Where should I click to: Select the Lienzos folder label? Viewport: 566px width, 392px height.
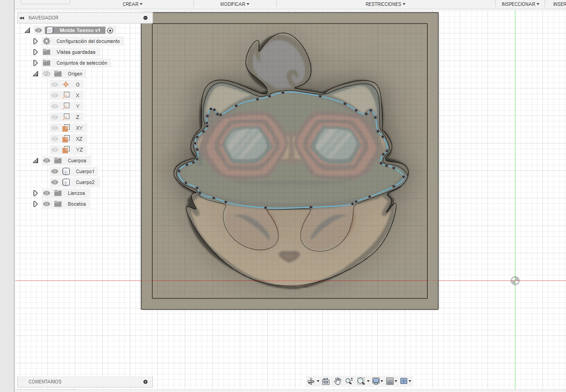click(76, 193)
